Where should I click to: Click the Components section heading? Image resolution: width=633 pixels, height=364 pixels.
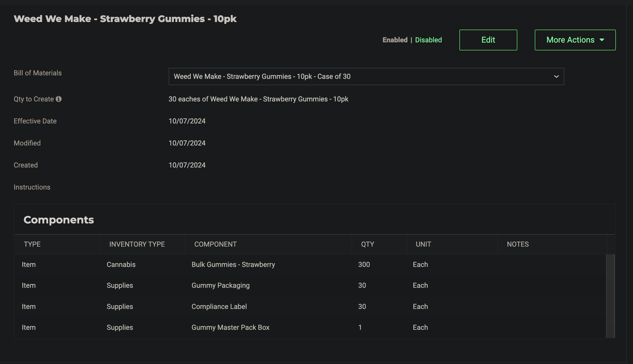(59, 220)
